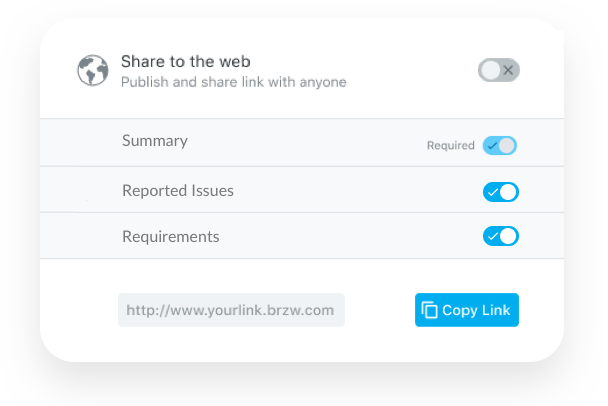The height and width of the screenshot is (406, 608).
Task: Disable the Reported Issues toggle
Action: pyautogui.click(x=501, y=192)
